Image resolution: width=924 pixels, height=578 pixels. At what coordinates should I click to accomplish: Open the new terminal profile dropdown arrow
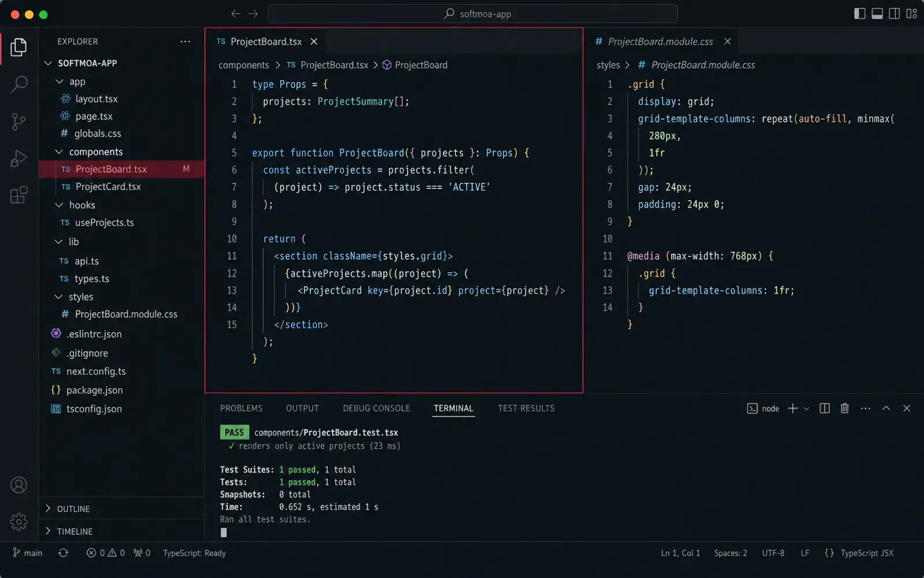pos(806,409)
